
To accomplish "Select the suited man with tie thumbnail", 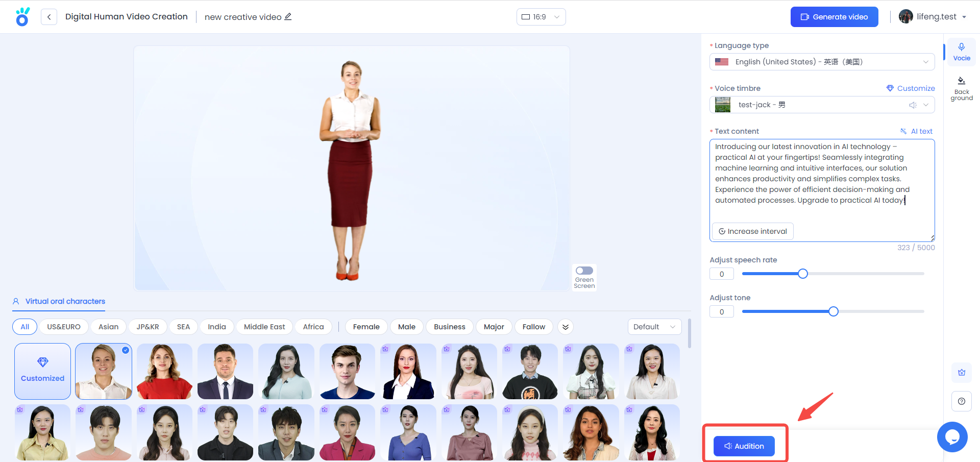I will point(226,371).
